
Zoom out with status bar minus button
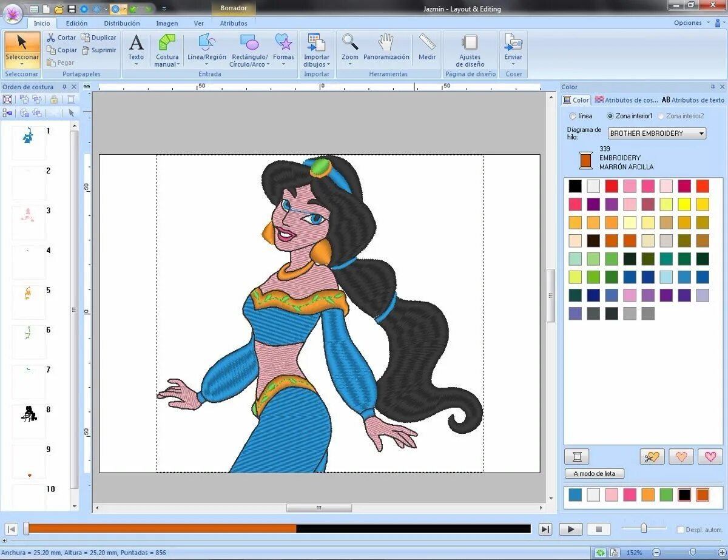tap(656, 553)
